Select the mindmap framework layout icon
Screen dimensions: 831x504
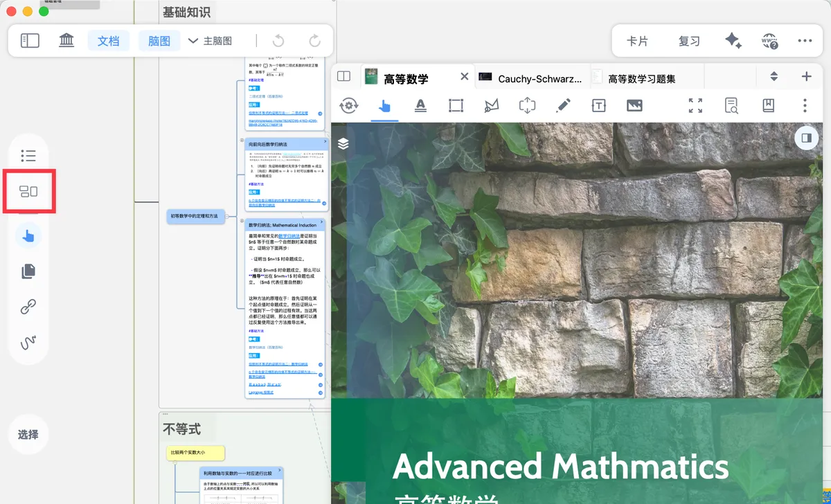(x=28, y=192)
